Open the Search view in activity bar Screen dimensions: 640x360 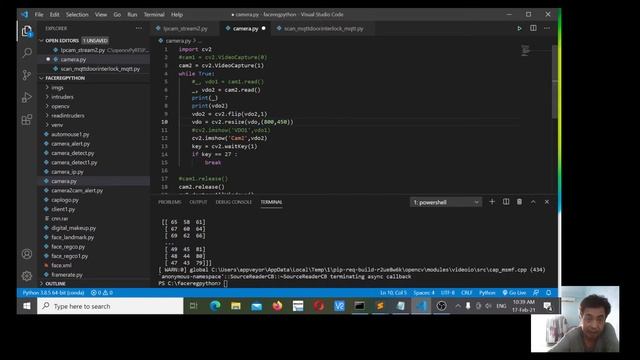[27, 53]
